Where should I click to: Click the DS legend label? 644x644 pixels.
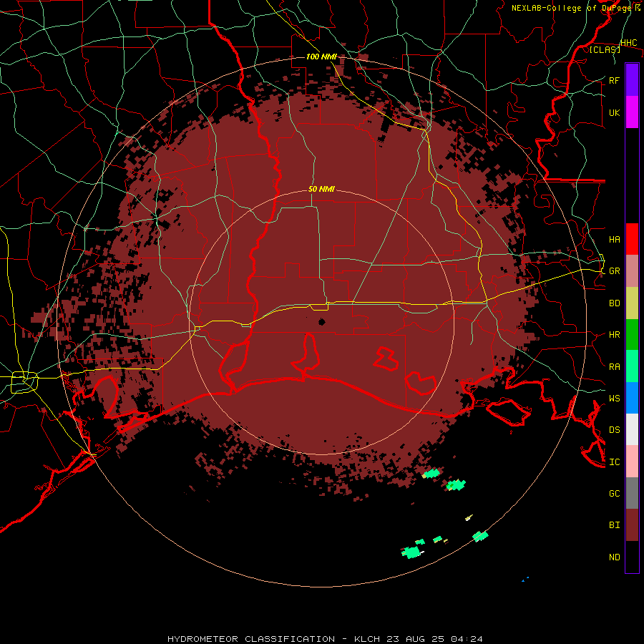click(614, 430)
